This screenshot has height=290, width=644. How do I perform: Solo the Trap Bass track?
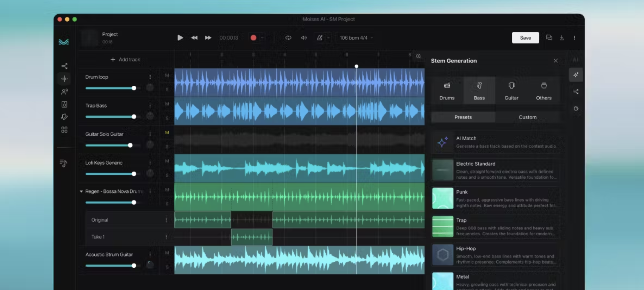167,118
